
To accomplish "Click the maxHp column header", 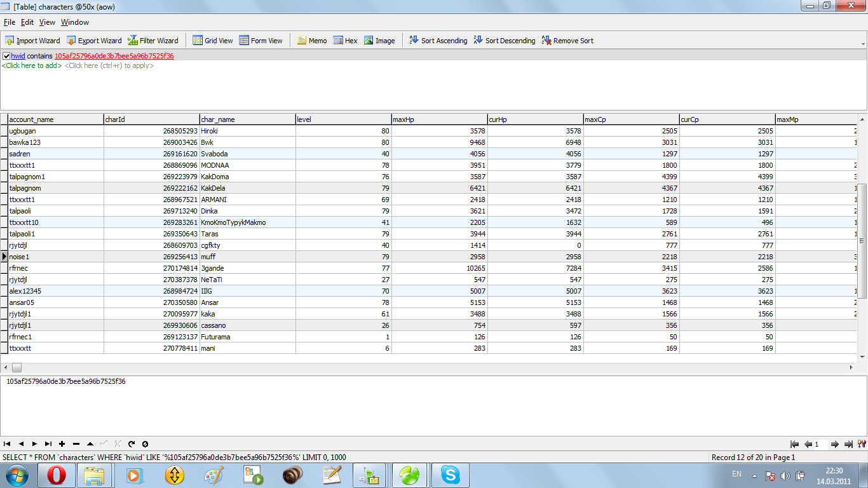I will coord(439,119).
